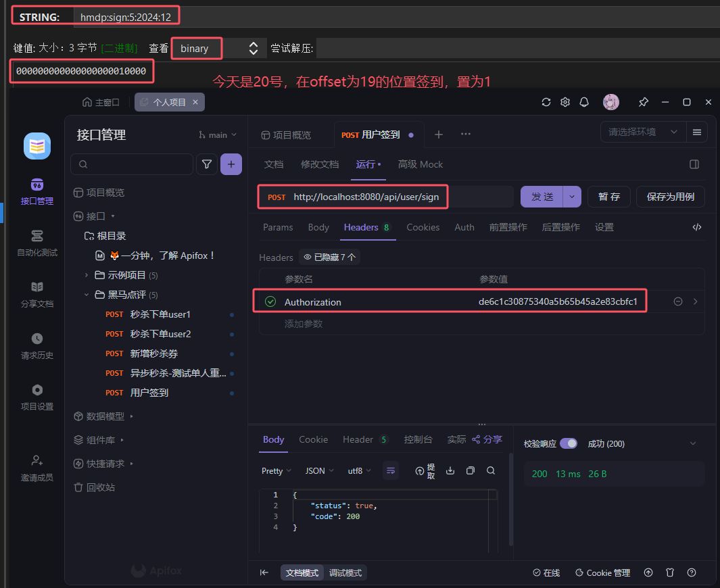
Task: Switch to the 项目概览 tab
Action: point(286,135)
